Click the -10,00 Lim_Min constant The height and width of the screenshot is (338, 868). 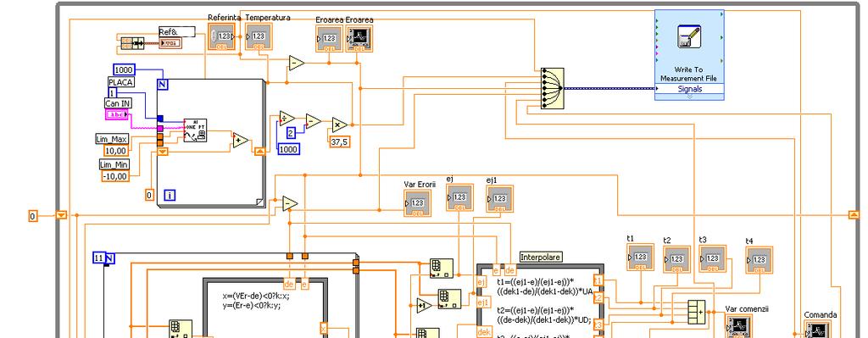coord(115,176)
